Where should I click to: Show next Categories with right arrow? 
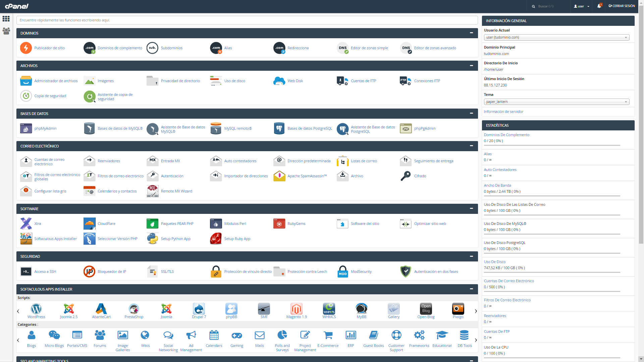point(476,340)
